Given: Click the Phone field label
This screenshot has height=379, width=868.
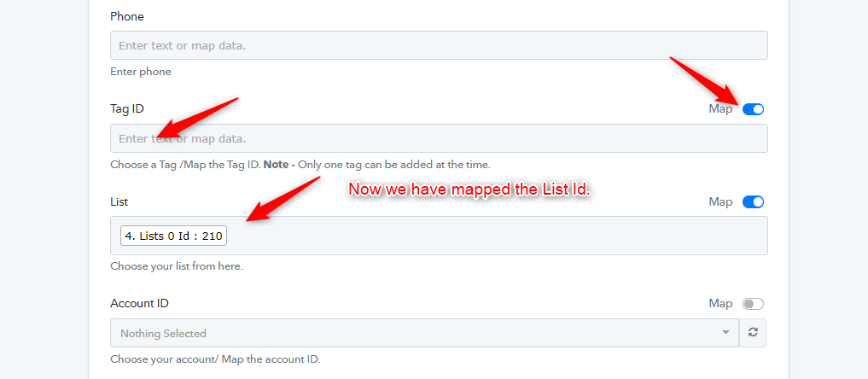Looking at the screenshot, I should pos(127,16).
